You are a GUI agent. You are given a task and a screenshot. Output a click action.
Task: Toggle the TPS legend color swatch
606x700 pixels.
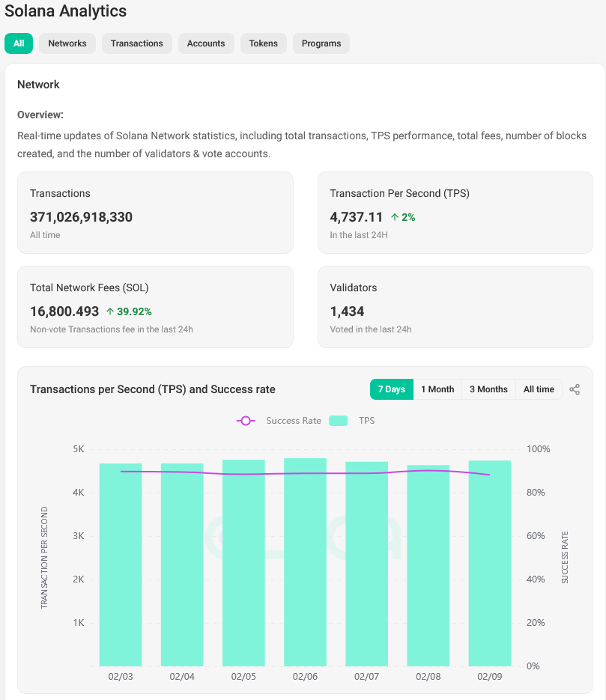click(339, 421)
